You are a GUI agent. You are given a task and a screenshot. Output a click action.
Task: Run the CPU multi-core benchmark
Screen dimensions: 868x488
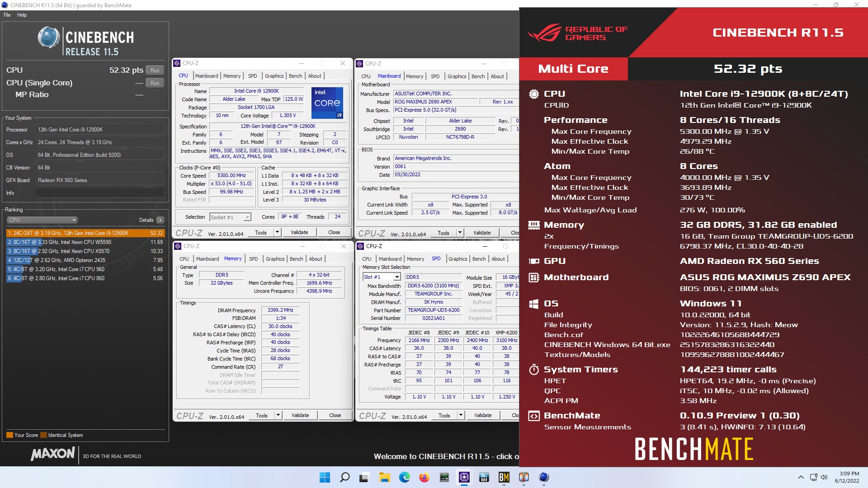coord(155,70)
